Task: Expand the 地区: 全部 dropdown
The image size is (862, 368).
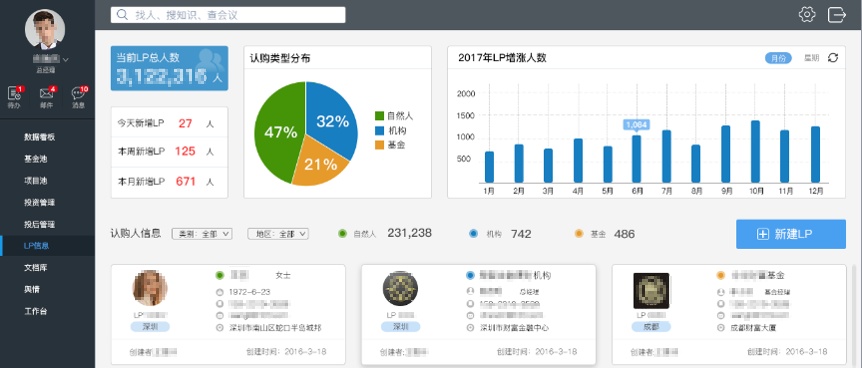Action: point(278,234)
